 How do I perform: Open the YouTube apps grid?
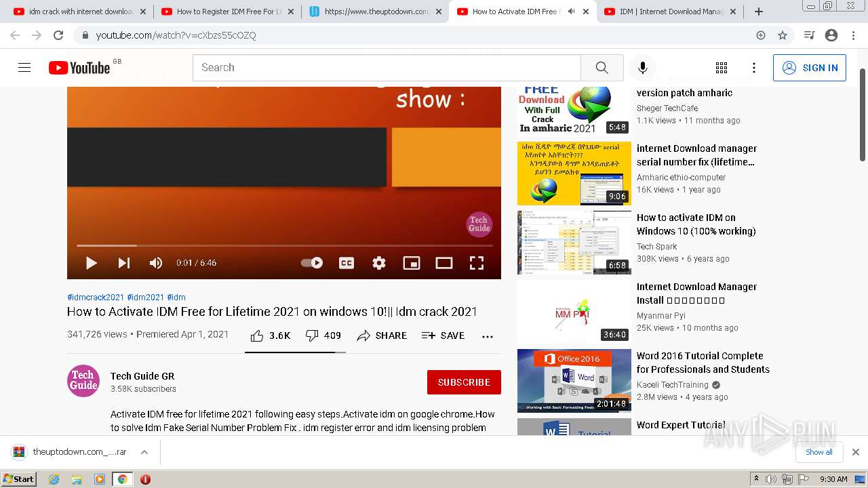[722, 68]
